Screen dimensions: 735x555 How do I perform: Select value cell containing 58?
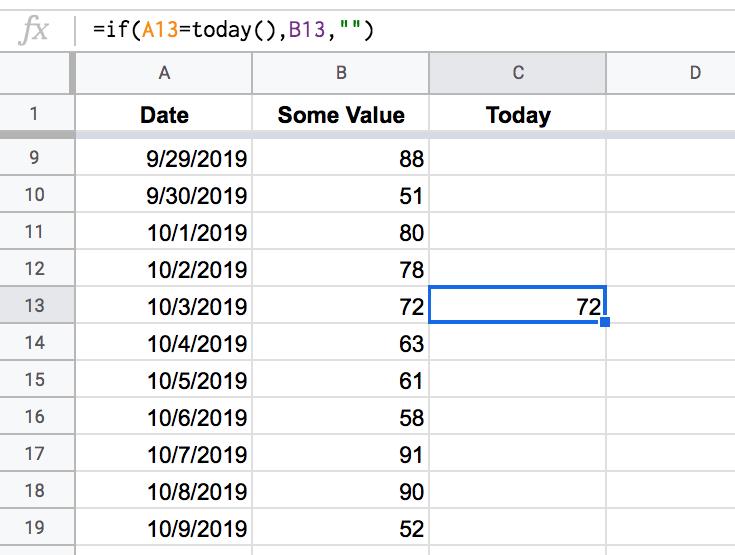[x=341, y=417]
